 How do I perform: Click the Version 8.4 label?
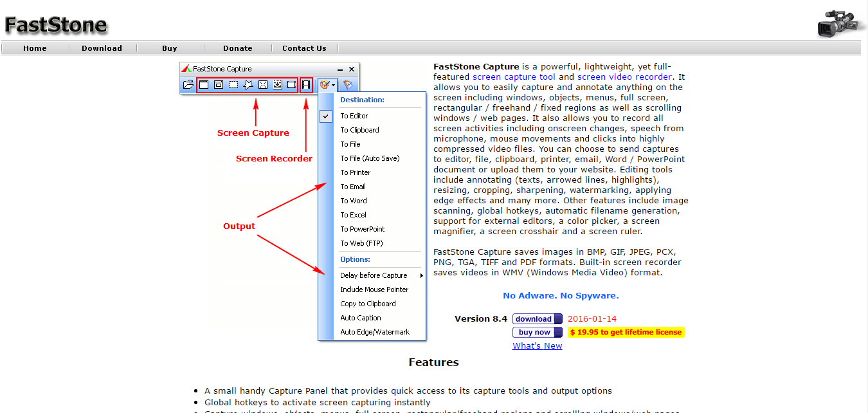[x=481, y=319]
